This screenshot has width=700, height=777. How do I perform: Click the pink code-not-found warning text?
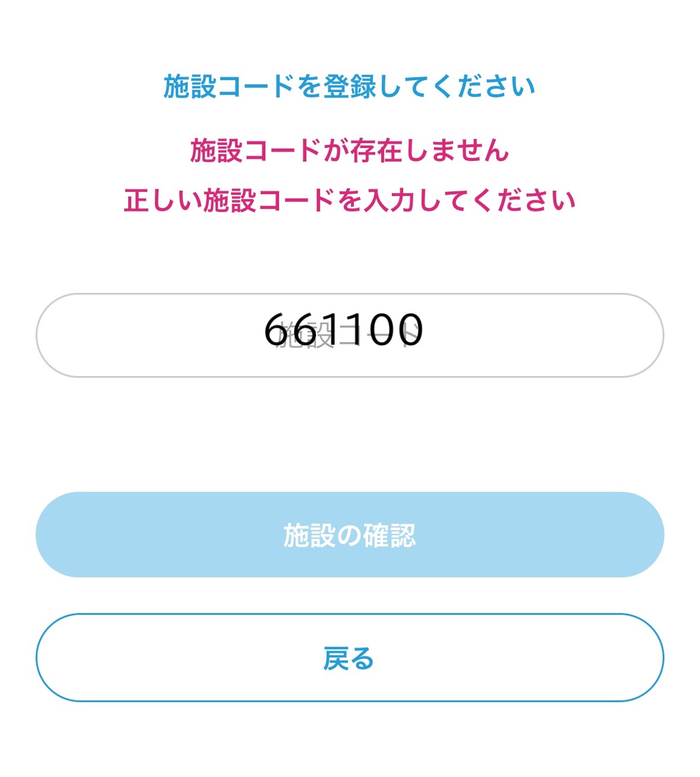click(x=349, y=150)
